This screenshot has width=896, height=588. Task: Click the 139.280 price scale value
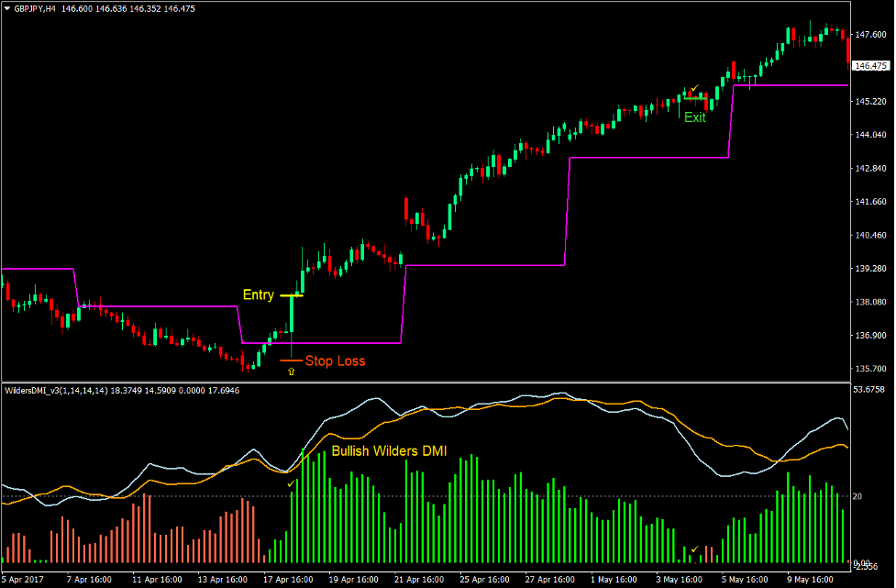point(869,268)
